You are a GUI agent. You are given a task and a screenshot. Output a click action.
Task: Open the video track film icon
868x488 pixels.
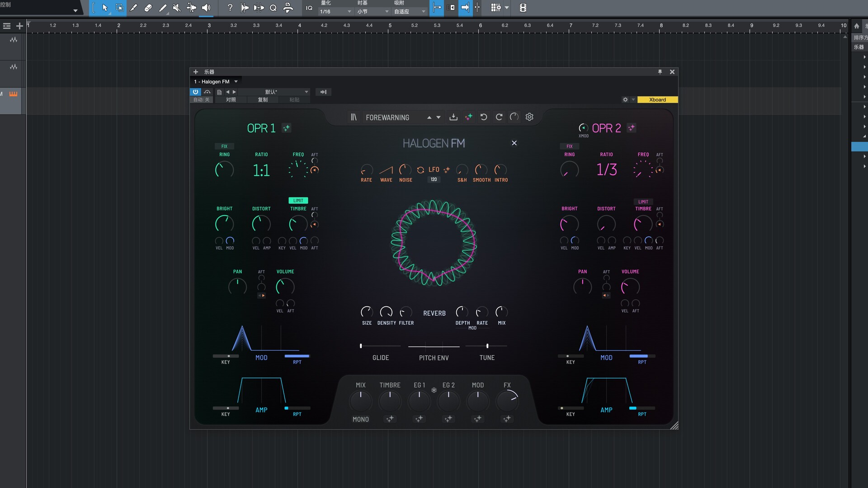click(x=523, y=8)
